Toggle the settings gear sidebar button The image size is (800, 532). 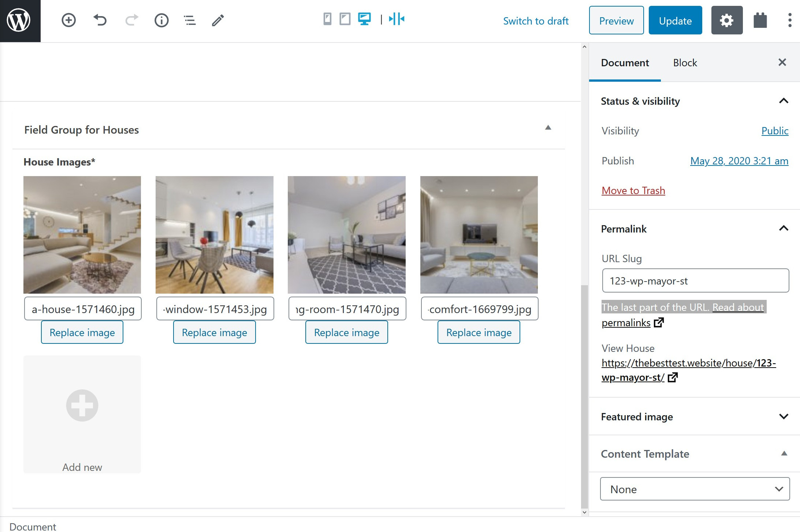point(726,20)
